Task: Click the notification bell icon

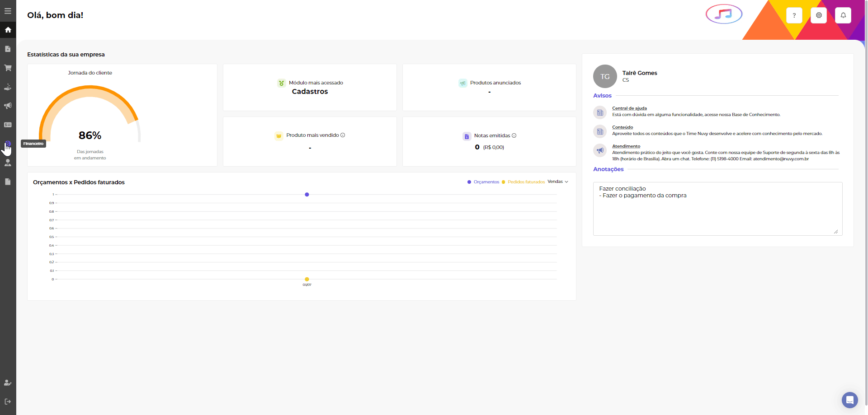Action: pyautogui.click(x=843, y=15)
